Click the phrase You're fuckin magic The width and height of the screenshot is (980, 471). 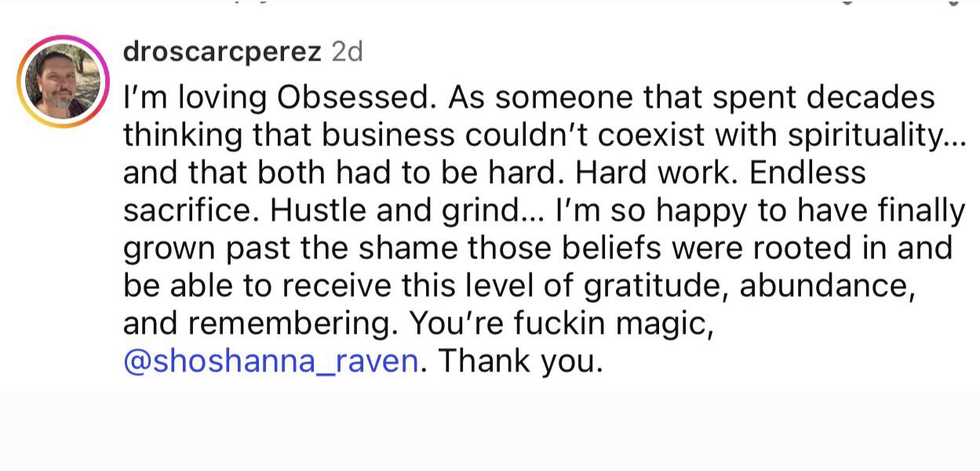563,325
